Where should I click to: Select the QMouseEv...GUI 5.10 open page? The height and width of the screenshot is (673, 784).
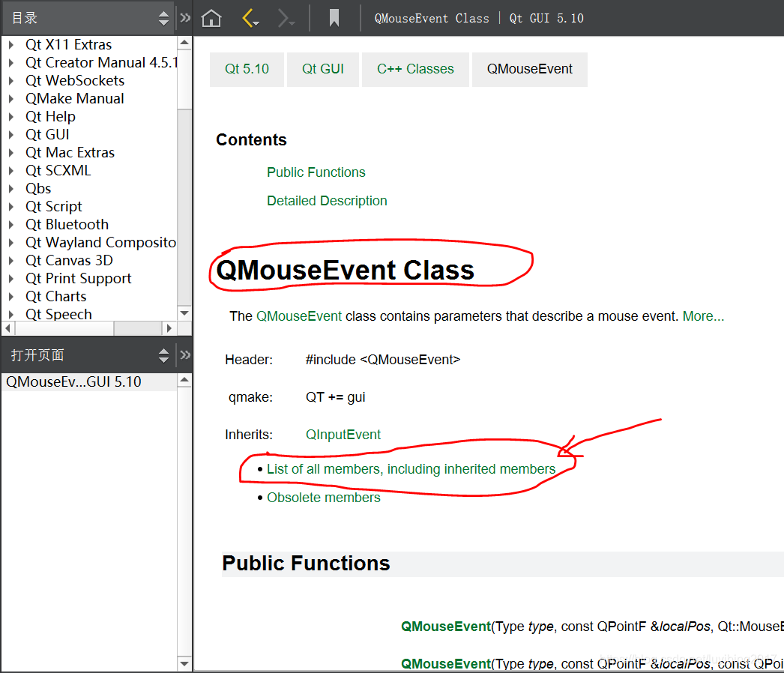point(89,382)
